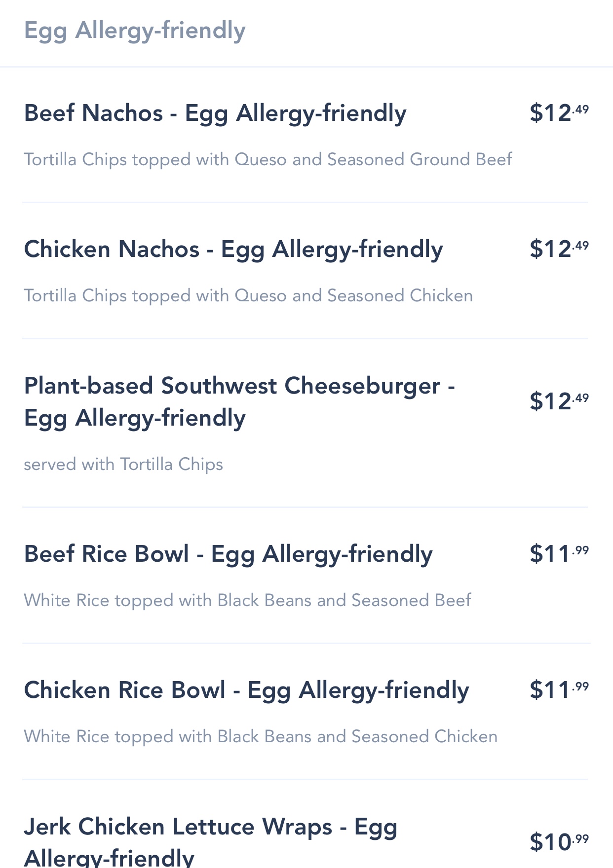Click the Beef Rice Bowl $11.99 price
Viewport: 613px width, 868px height.
[x=559, y=554]
